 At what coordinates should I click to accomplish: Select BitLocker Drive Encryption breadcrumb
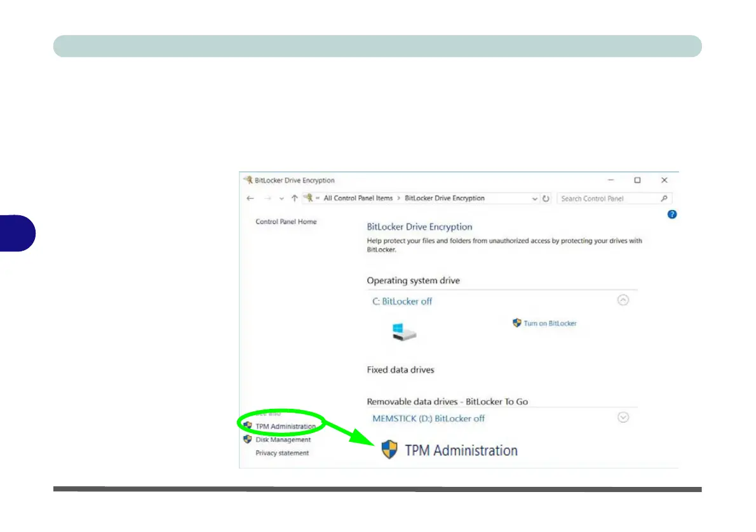click(x=445, y=198)
